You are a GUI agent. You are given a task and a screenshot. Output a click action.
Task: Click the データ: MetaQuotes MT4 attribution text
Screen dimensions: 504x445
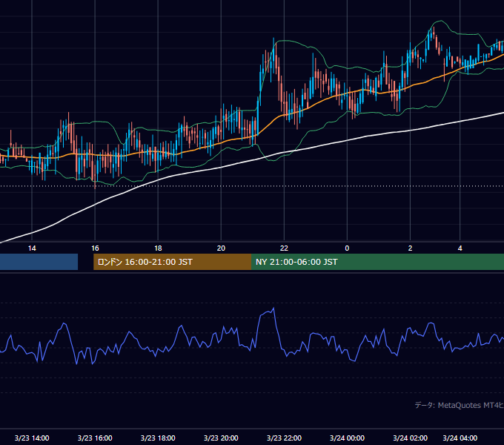(460, 405)
